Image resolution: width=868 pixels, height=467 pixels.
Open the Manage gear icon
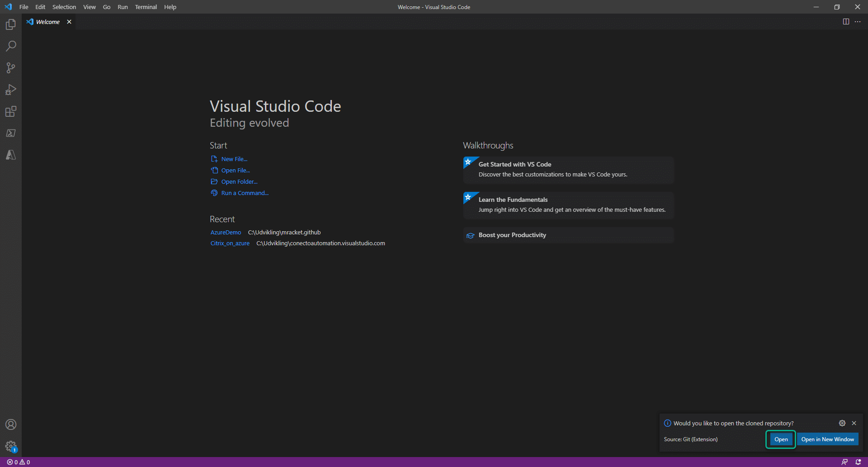pyautogui.click(x=11, y=446)
